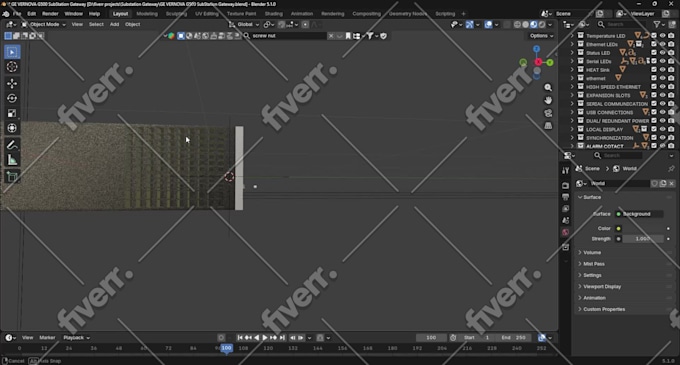This screenshot has width=680, height=365.
Task: Uncheck exclude checkbox for Ethernet LEDs
Action: click(x=654, y=44)
